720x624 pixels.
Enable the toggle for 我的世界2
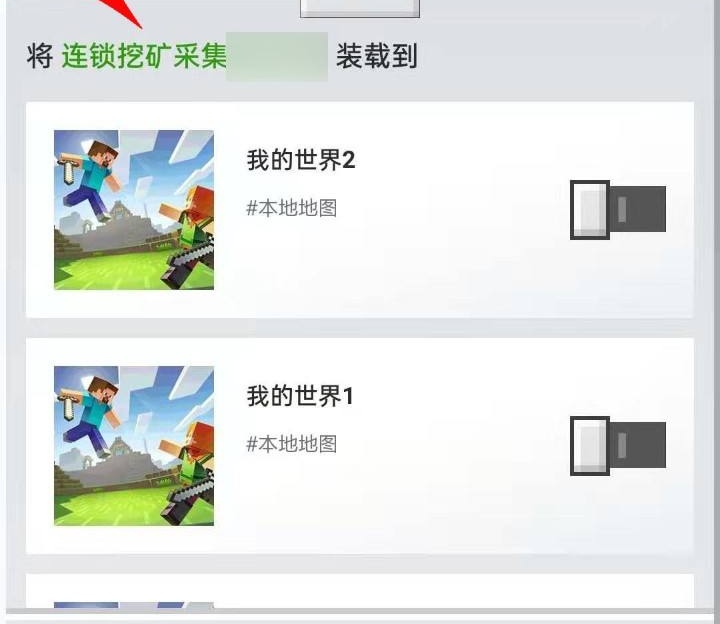coord(618,209)
